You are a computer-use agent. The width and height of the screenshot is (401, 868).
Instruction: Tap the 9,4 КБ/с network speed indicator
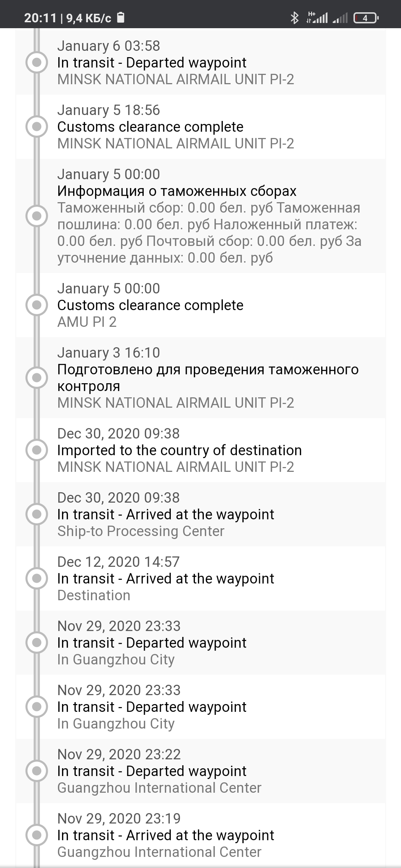pyautogui.click(x=89, y=18)
